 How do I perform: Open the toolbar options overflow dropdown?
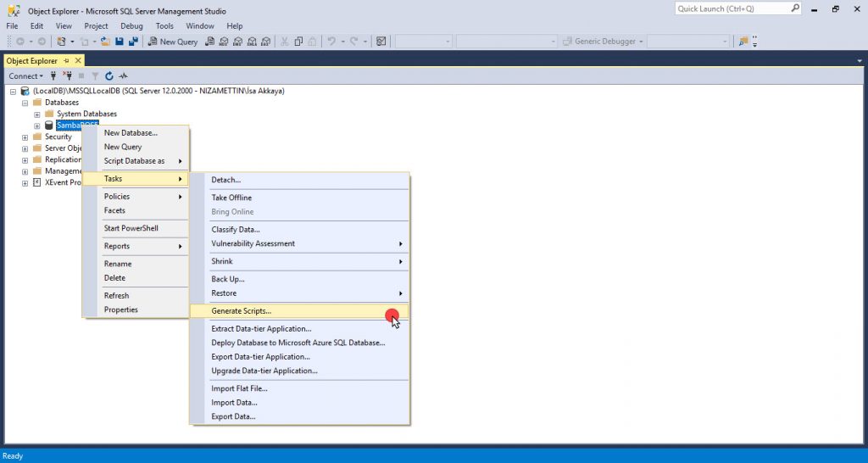pos(754,42)
